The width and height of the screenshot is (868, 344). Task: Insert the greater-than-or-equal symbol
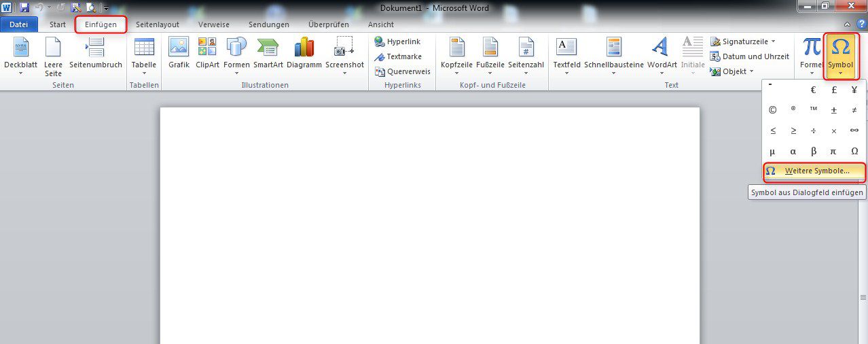(x=793, y=131)
